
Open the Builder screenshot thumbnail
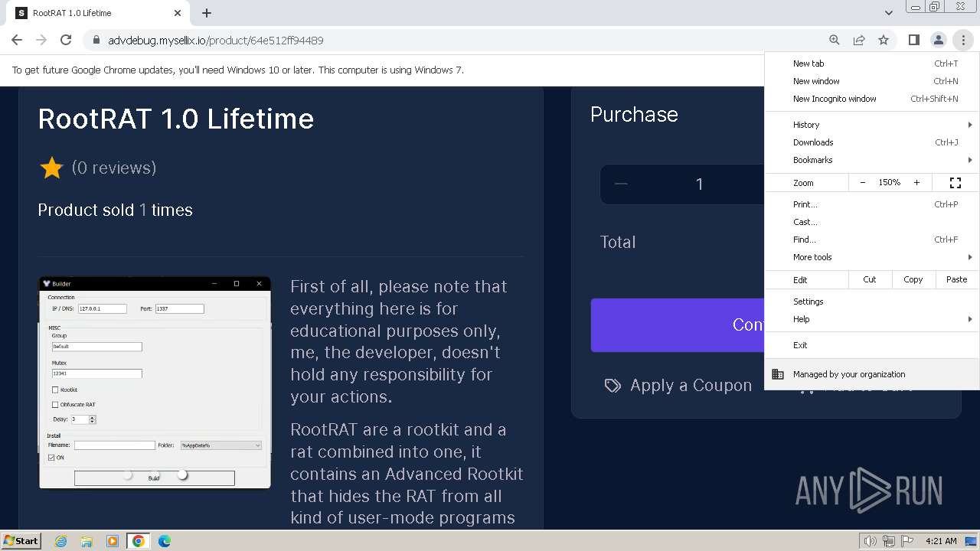tap(155, 382)
